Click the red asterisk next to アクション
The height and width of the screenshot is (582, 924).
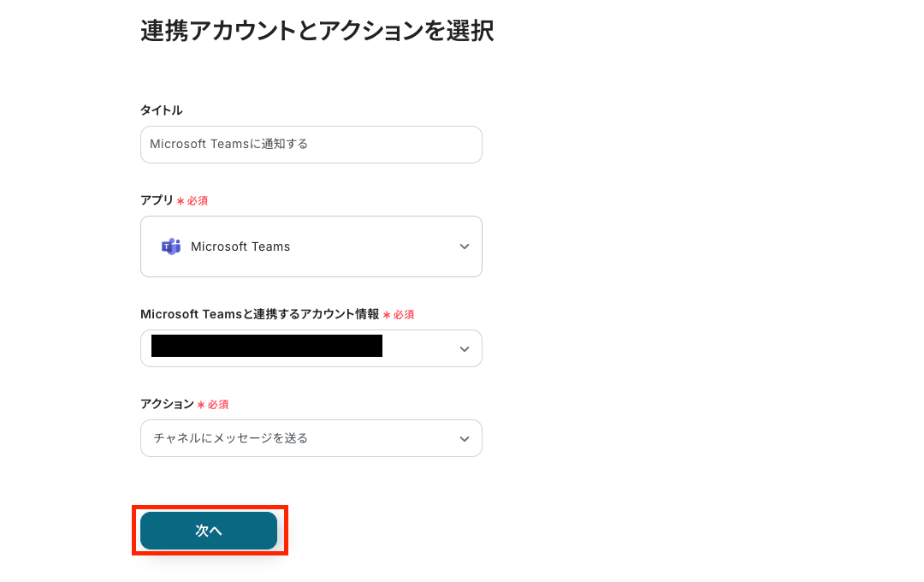point(201,405)
